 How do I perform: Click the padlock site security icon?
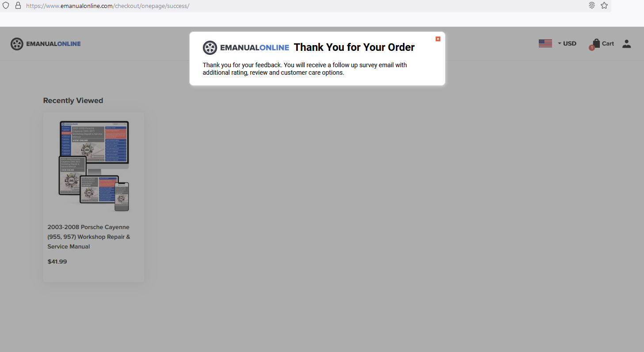[18, 5]
